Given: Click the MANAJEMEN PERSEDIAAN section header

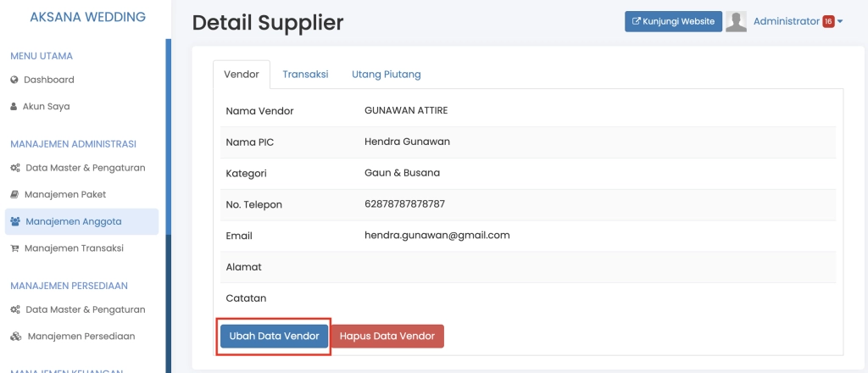Looking at the screenshot, I should click(x=70, y=286).
